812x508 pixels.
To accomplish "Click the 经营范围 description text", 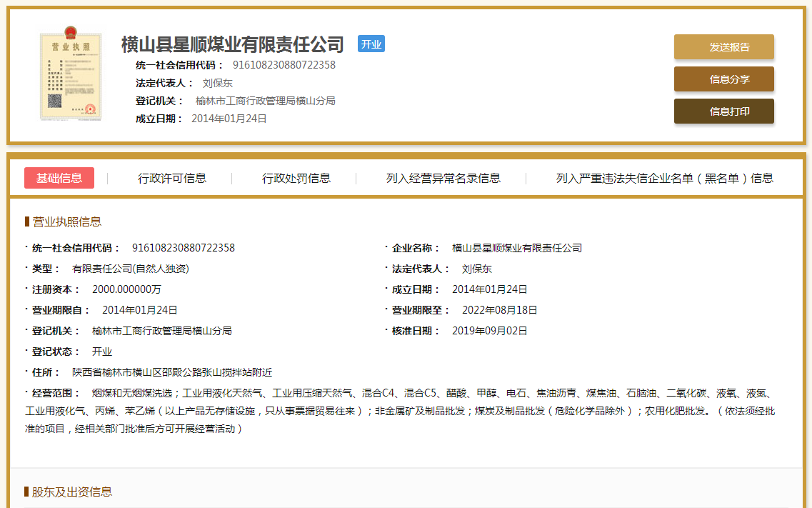I will (400, 411).
